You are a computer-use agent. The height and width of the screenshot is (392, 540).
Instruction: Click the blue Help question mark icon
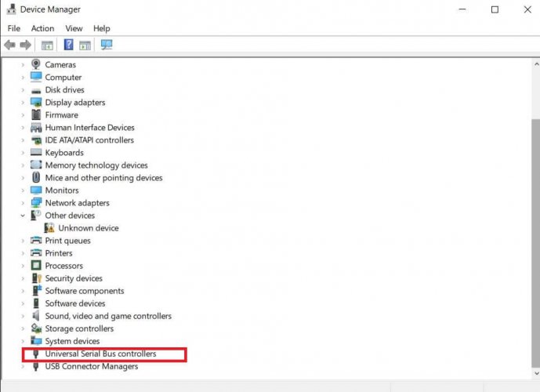tap(68, 45)
